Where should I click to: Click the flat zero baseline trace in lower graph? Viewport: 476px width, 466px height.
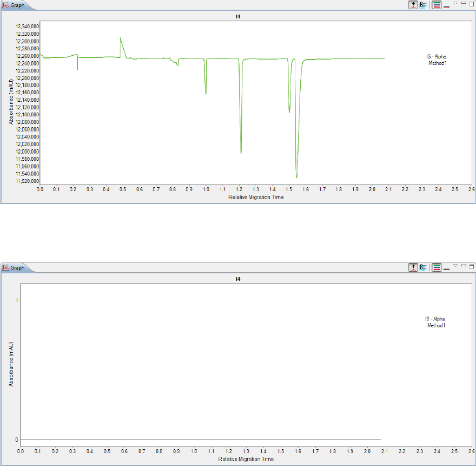coord(200,439)
